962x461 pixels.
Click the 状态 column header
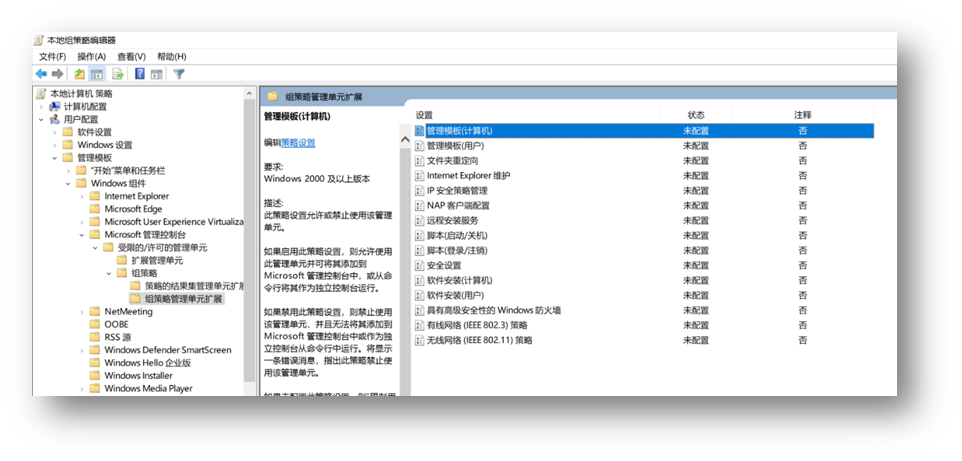click(696, 115)
